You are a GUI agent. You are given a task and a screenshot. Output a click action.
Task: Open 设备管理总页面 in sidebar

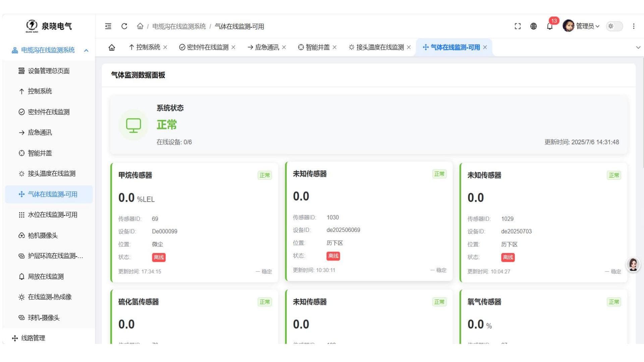(x=49, y=71)
